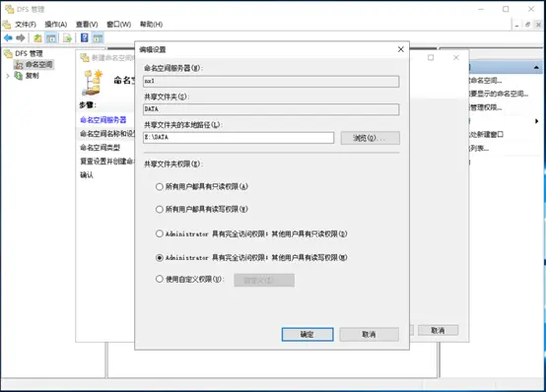Viewport: 546px width, 392px height.
Task: Click the 共享文件夹 DATA field
Action: pyautogui.click(x=271, y=109)
